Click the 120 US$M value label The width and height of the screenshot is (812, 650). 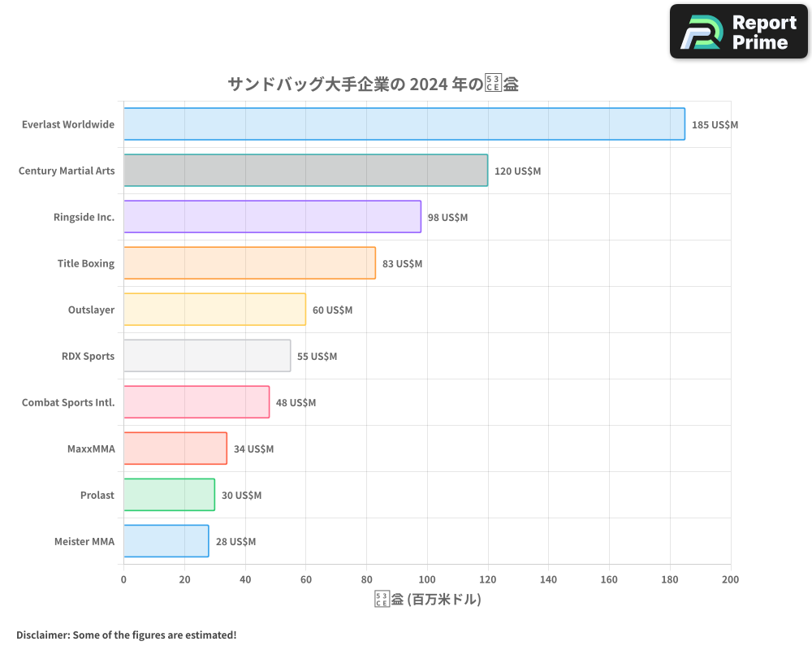[x=518, y=171]
